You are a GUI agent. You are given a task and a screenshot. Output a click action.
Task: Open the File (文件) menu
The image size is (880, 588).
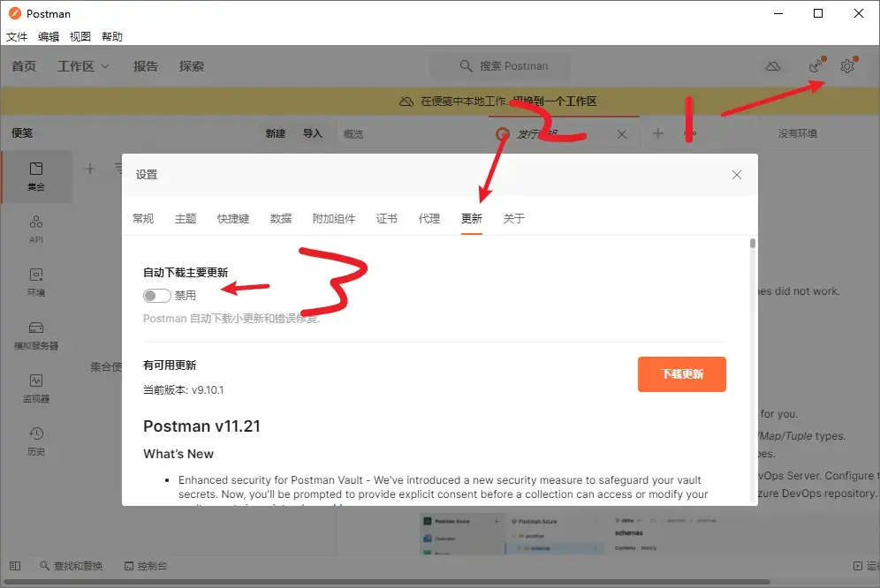(x=17, y=36)
